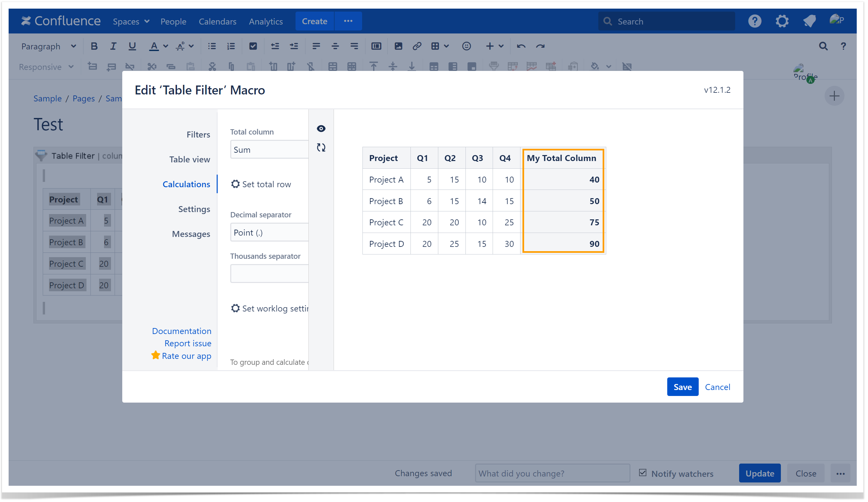Open Confluence help question mark icon
Image resolution: width=868 pixels, height=502 pixels.
click(754, 21)
